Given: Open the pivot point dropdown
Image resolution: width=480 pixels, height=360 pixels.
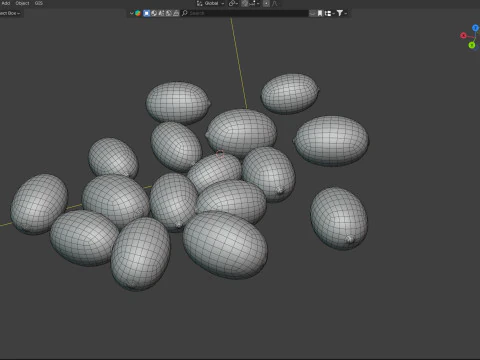Looking at the screenshot, I should coord(233,3).
